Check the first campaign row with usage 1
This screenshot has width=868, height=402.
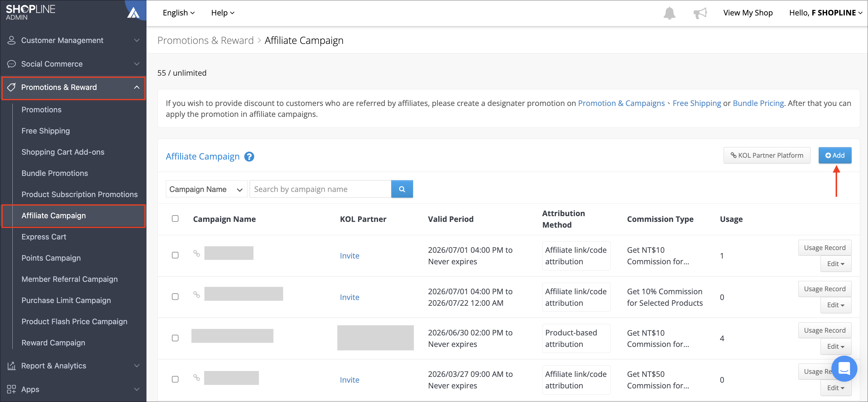click(x=175, y=255)
